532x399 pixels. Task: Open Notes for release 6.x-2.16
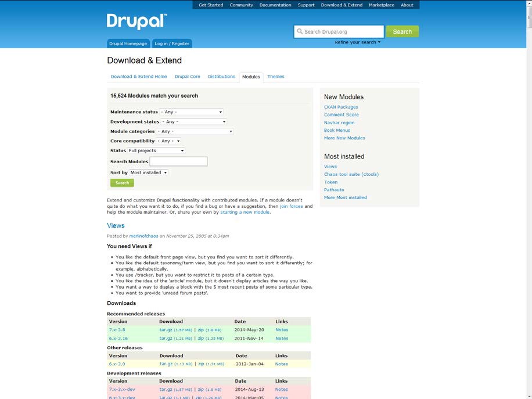tap(282, 339)
